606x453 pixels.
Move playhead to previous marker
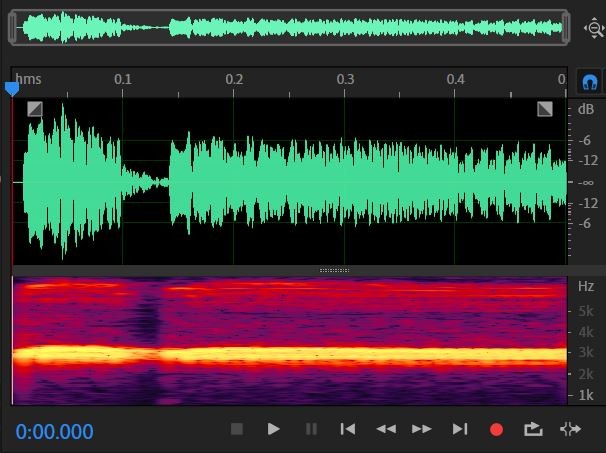point(348,429)
